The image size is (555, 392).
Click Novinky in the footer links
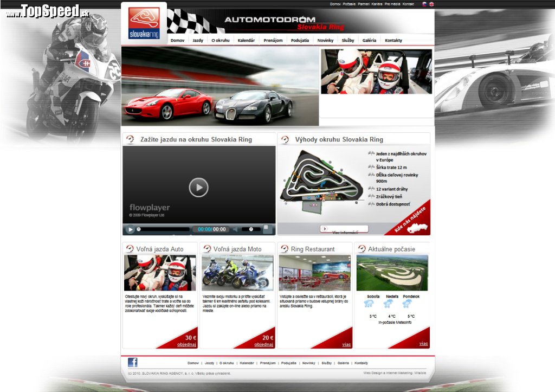coord(308,363)
